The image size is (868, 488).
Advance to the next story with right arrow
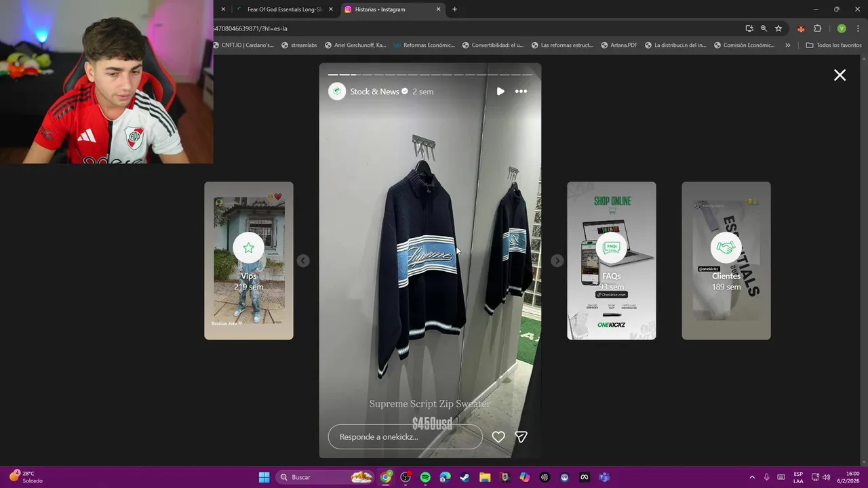click(557, 260)
